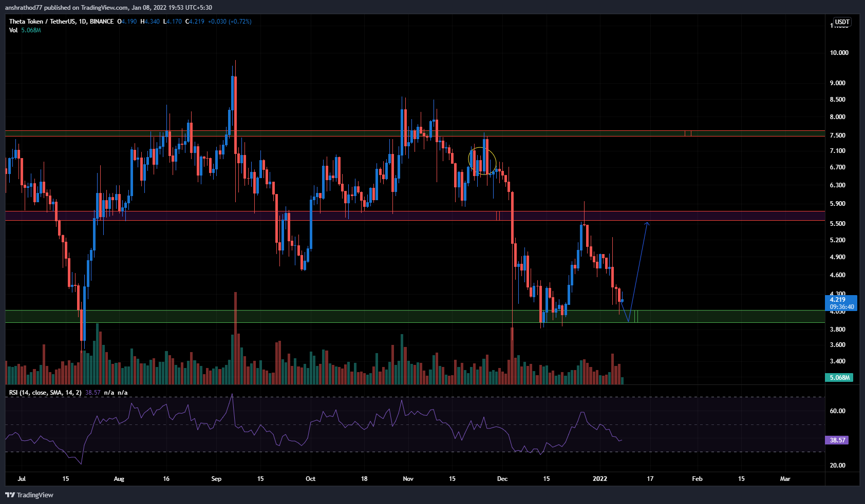Click the 10.000 price axis label
Viewport: 865px width, 504px height.
(x=839, y=53)
